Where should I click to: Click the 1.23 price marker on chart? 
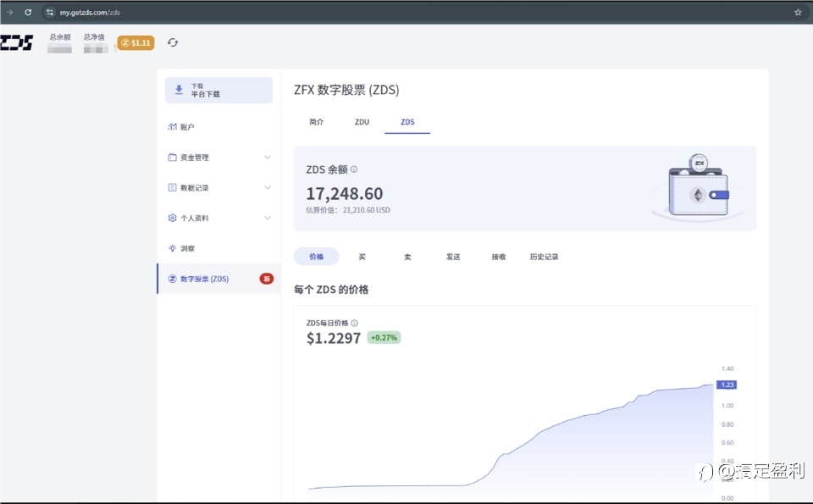(727, 385)
